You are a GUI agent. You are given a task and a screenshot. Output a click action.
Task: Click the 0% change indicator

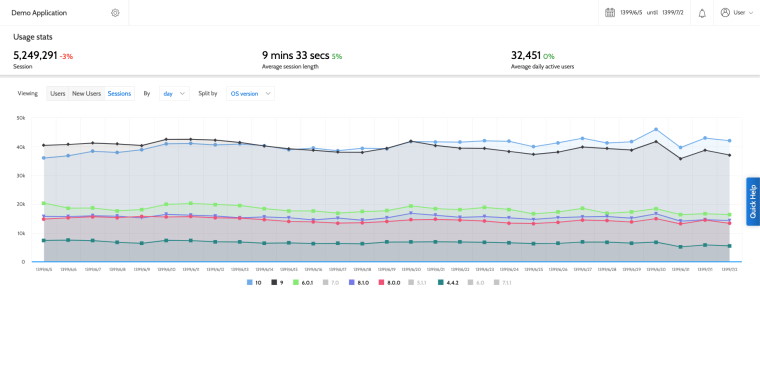pos(549,57)
